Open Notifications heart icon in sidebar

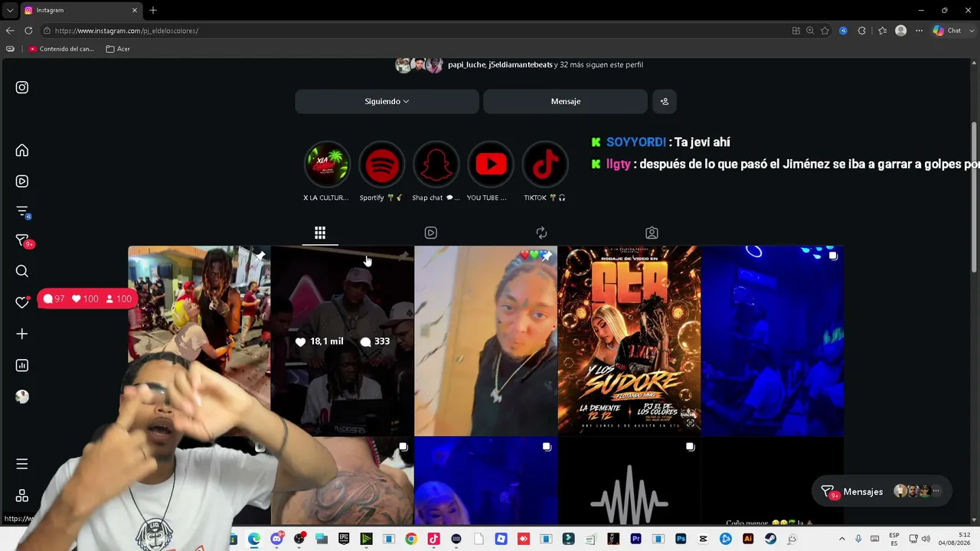click(x=22, y=302)
